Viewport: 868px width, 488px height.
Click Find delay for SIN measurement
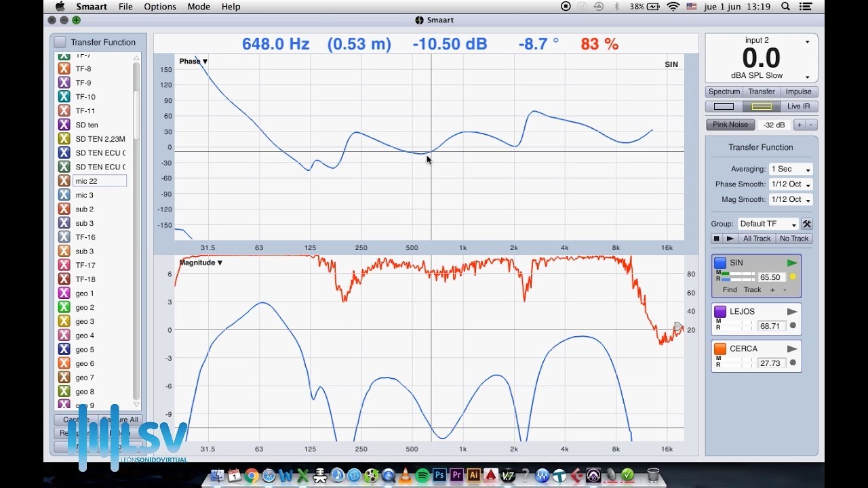click(x=730, y=289)
